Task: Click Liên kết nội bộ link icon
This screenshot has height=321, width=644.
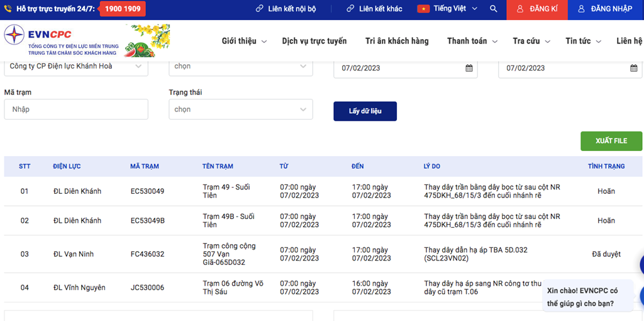Action: (260, 9)
